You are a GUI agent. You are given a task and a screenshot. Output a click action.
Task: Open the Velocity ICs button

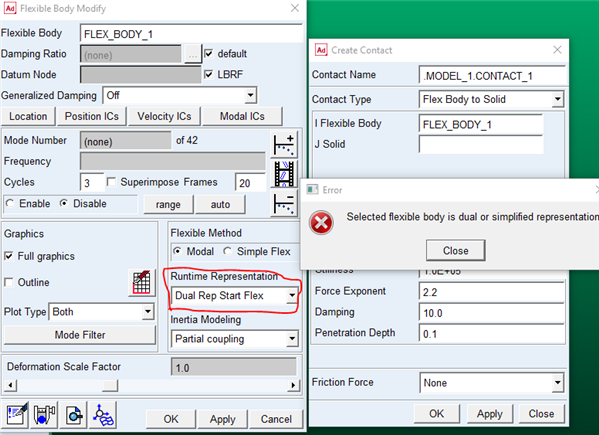coord(164,116)
